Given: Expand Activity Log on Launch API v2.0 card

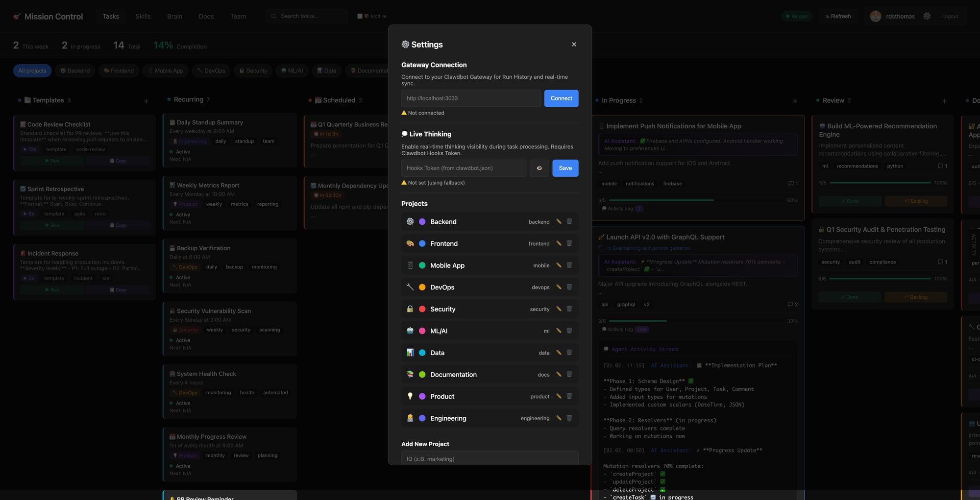Looking at the screenshot, I should [625, 330].
